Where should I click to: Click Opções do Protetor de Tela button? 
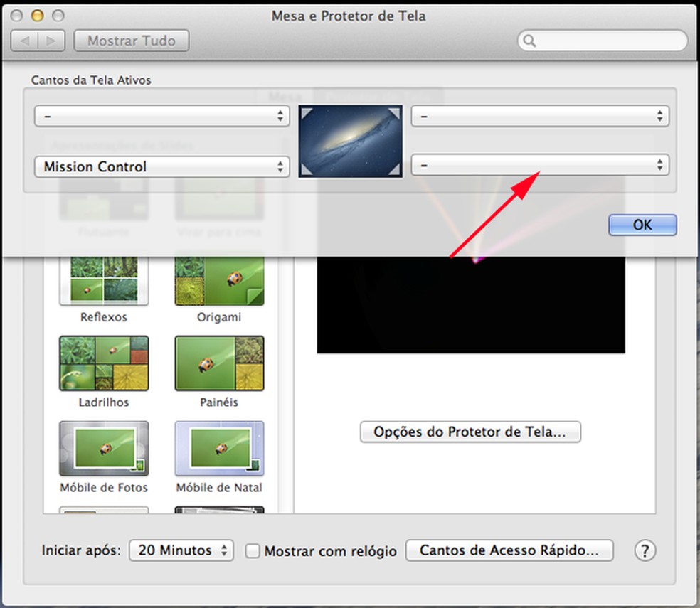(x=470, y=432)
